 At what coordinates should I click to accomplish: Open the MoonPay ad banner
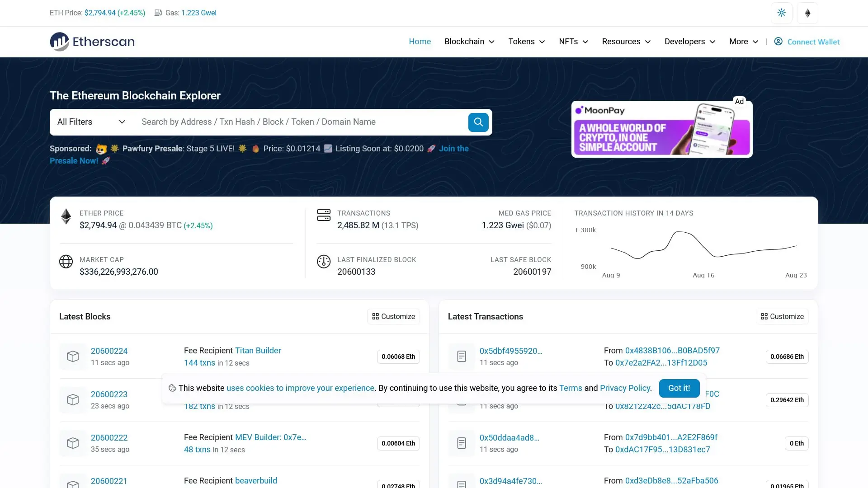662,129
